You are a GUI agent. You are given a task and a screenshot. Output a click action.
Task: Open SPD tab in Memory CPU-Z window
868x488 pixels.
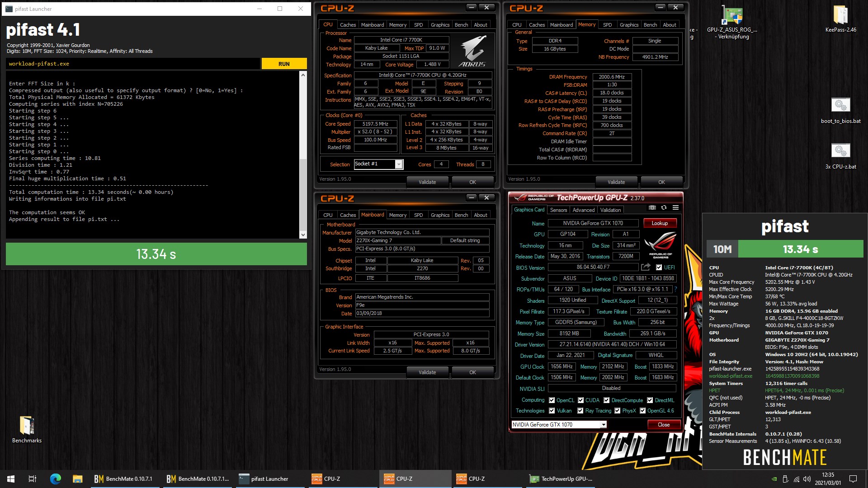(607, 25)
